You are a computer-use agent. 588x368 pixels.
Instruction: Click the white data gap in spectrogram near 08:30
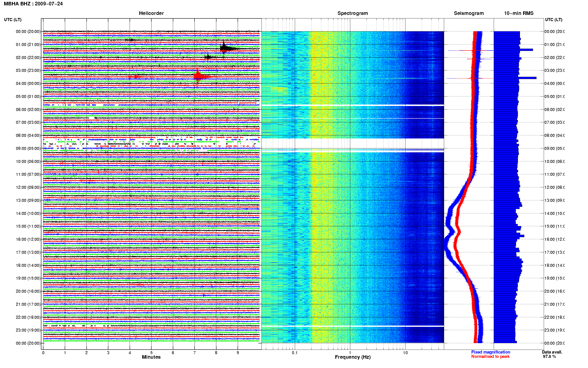pyautogui.click(x=353, y=143)
